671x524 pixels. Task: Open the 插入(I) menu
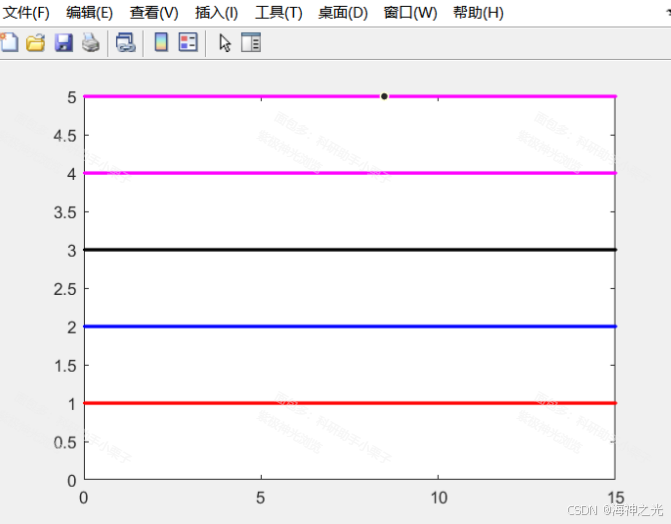[x=217, y=13]
